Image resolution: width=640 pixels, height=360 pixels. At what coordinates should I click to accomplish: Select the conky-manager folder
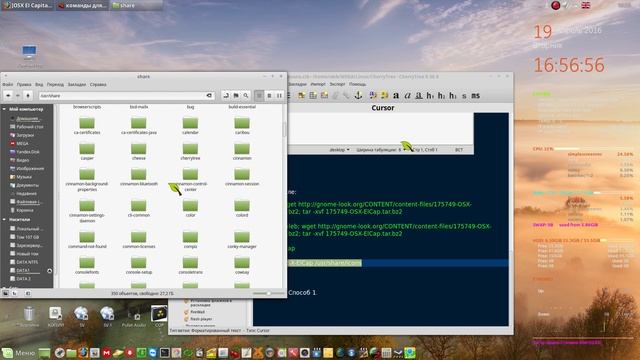pos(242,240)
